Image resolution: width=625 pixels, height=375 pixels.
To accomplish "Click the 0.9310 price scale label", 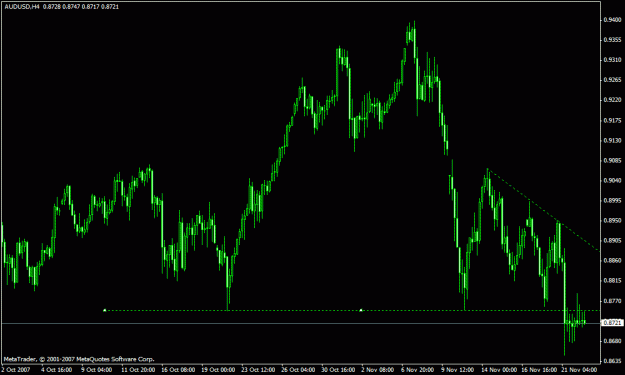I will point(612,59).
